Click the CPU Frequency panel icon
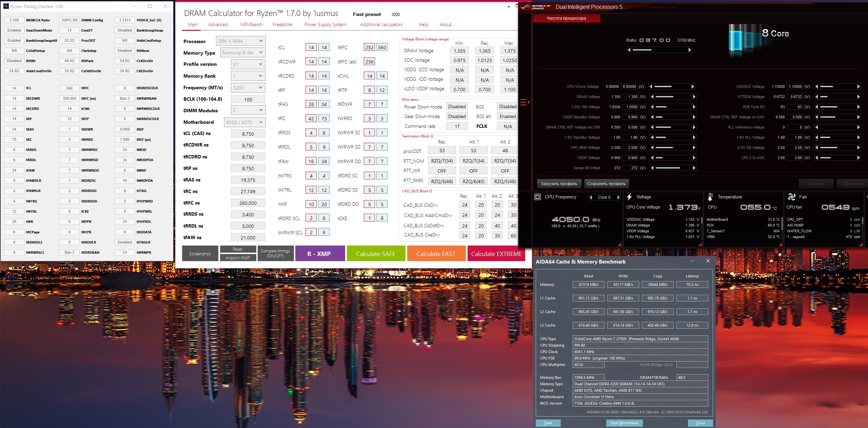868x428 pixels. (537, 197)
